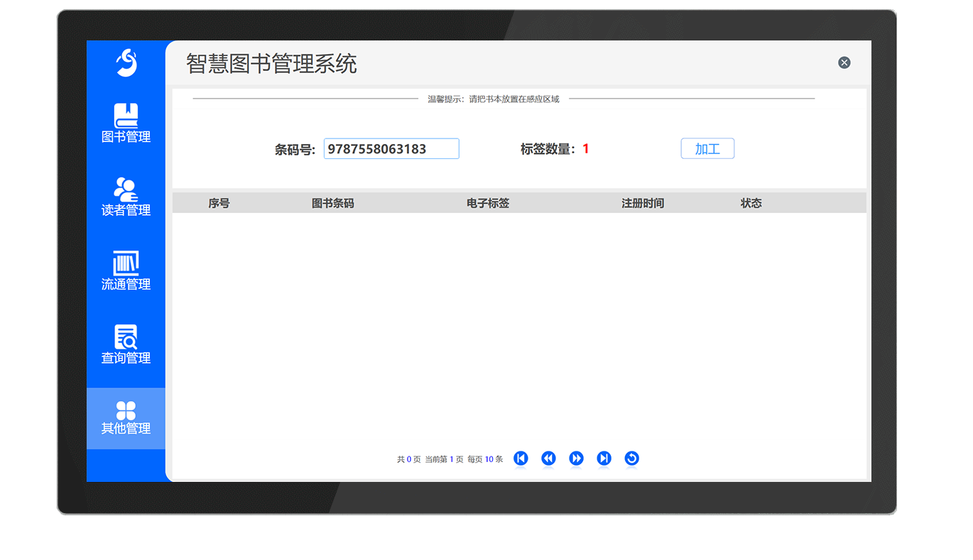Click the red 标签数量 count value
The width and height of the screenshot is (973, 560).
(x=586, y=149)
